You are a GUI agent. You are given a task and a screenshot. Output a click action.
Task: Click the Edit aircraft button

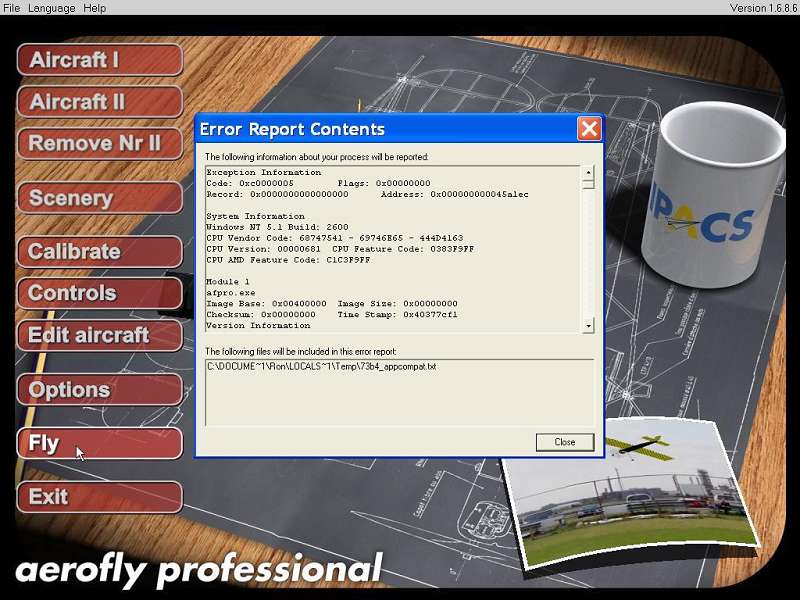coord(100,335)
